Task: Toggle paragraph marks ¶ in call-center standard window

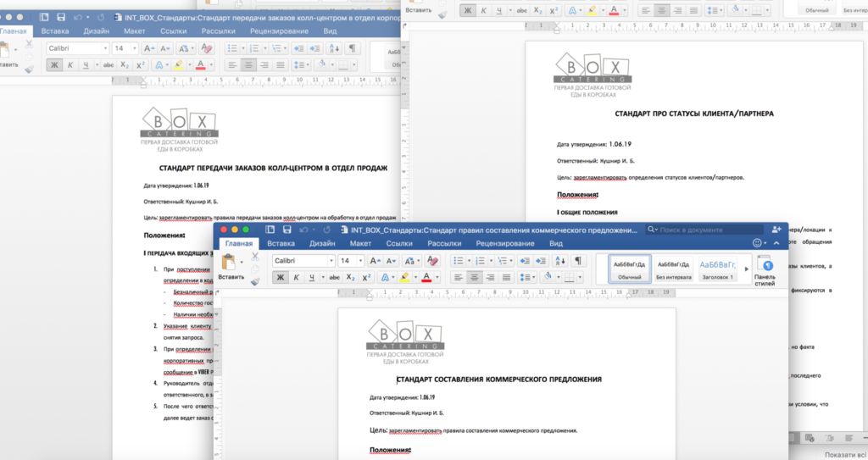Action: (x=352, y=48)
